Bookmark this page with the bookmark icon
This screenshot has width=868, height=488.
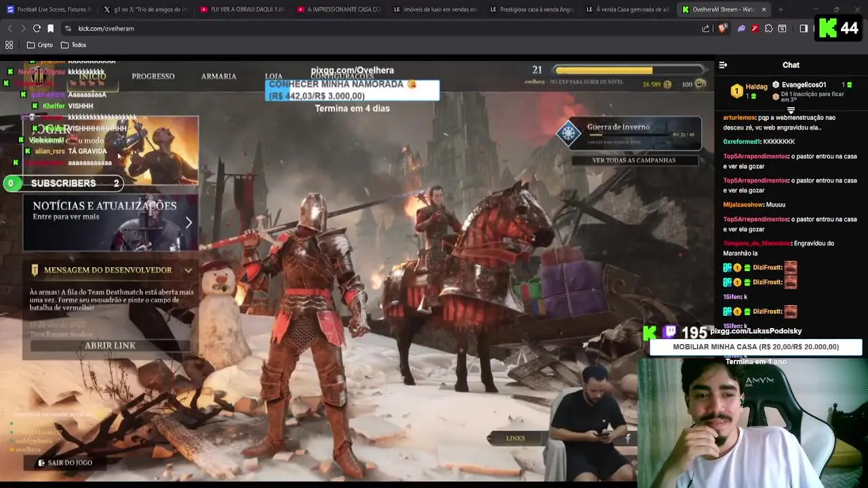(50, 28)
